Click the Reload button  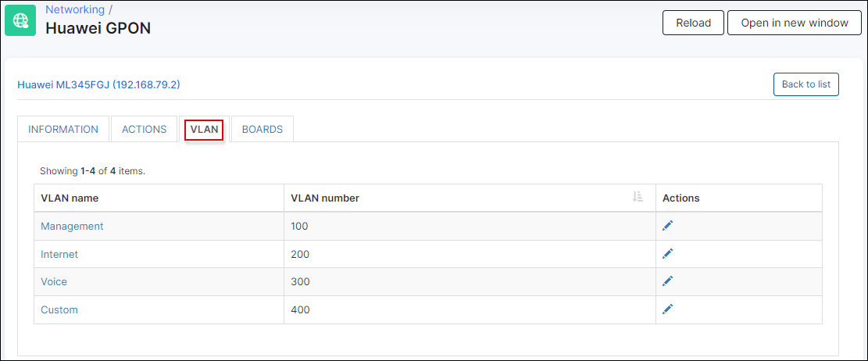click(693, 23)
